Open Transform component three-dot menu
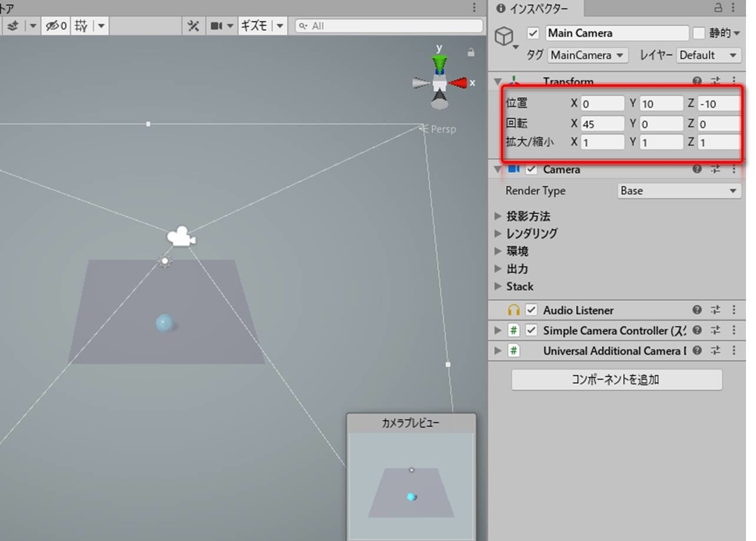Viewport: 756px width, 541px height. point(734,81)
